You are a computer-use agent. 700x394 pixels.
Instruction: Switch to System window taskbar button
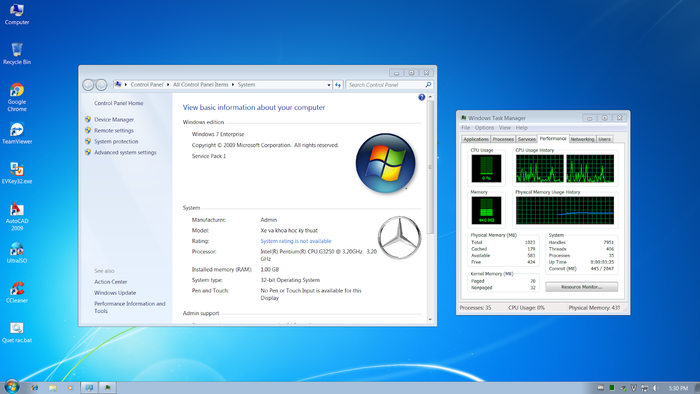pyautogui.click(x=89, y=388)
